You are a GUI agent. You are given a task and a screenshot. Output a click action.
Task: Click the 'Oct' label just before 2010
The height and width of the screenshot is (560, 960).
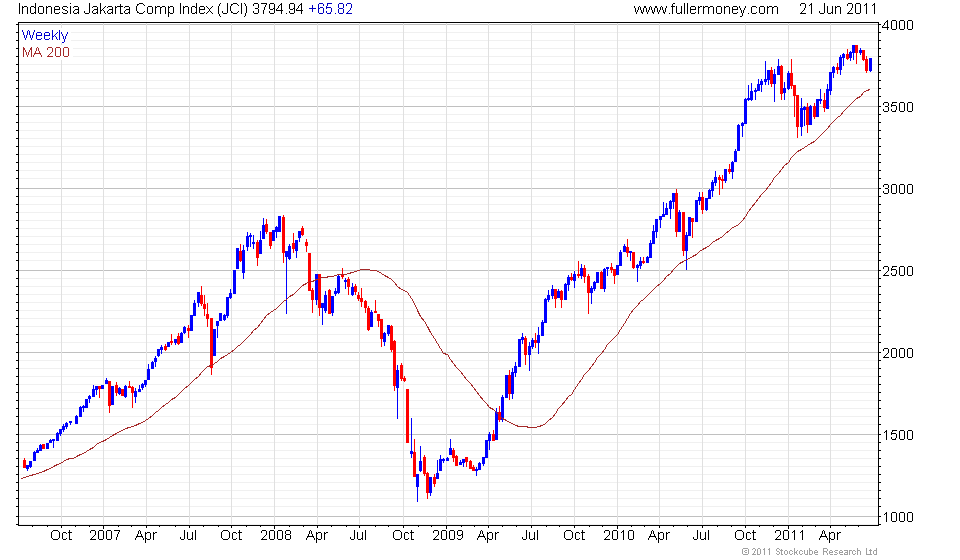(574, 536)
